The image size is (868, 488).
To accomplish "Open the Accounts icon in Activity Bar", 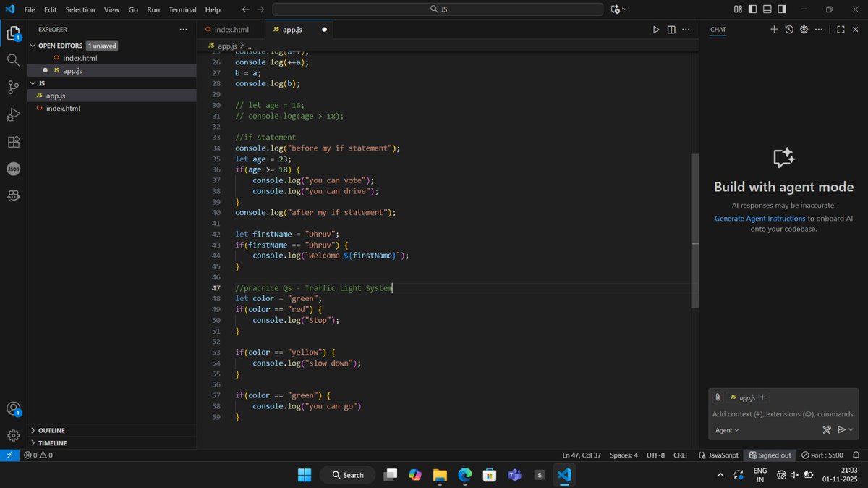I will (13, 409).
